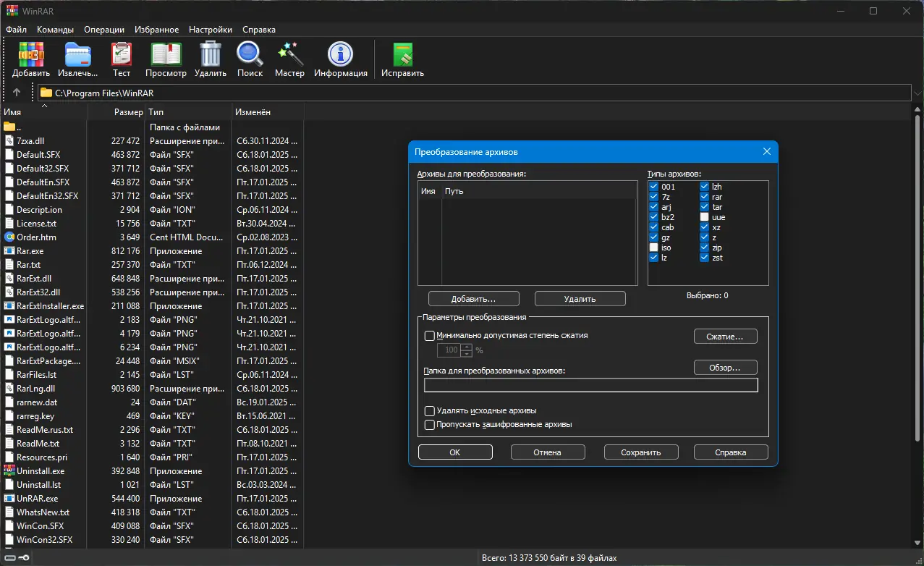The image size is (924, 566).
Task: Click the Извлечь toolbar icon
Action: pyautogui.click(x=77, y=59)
